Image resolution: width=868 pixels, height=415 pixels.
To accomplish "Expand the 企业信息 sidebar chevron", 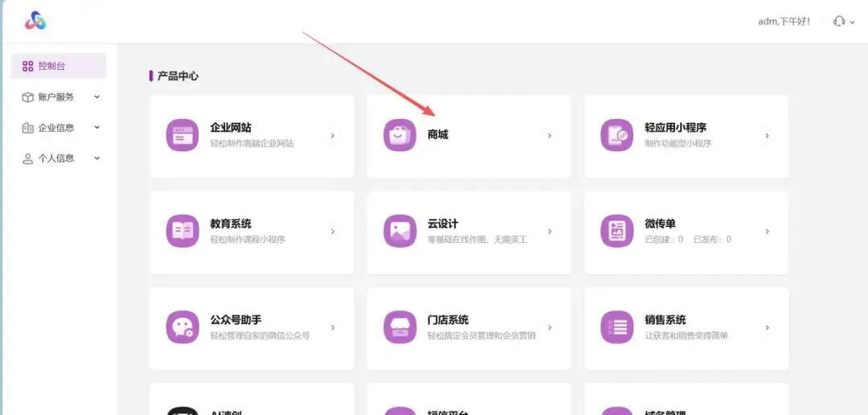I will tap(97, 127).
